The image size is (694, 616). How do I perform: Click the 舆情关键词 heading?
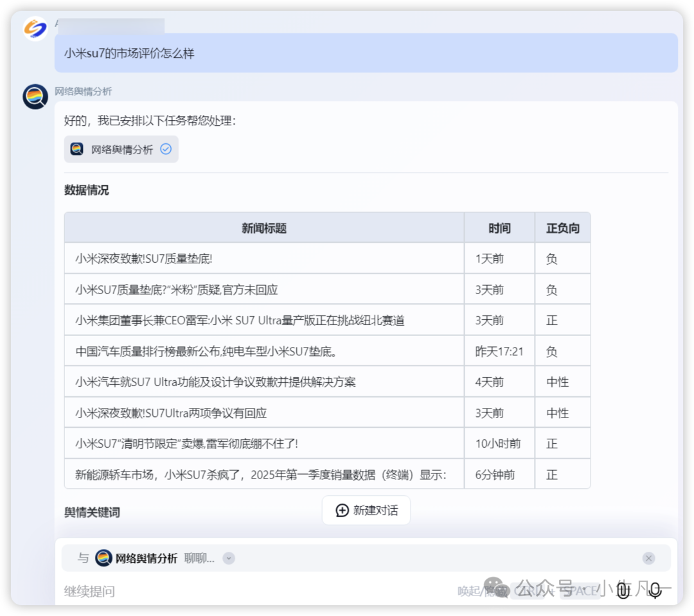coord(92,512)
